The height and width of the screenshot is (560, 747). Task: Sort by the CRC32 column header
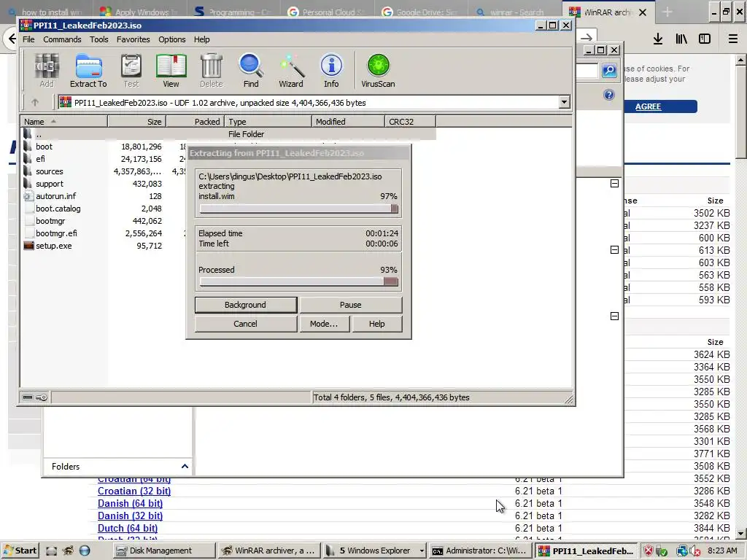coord(410,122)
